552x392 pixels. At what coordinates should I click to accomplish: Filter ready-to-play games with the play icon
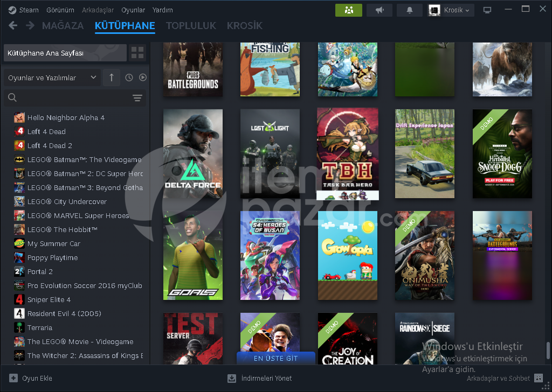[x=142, y=78]
